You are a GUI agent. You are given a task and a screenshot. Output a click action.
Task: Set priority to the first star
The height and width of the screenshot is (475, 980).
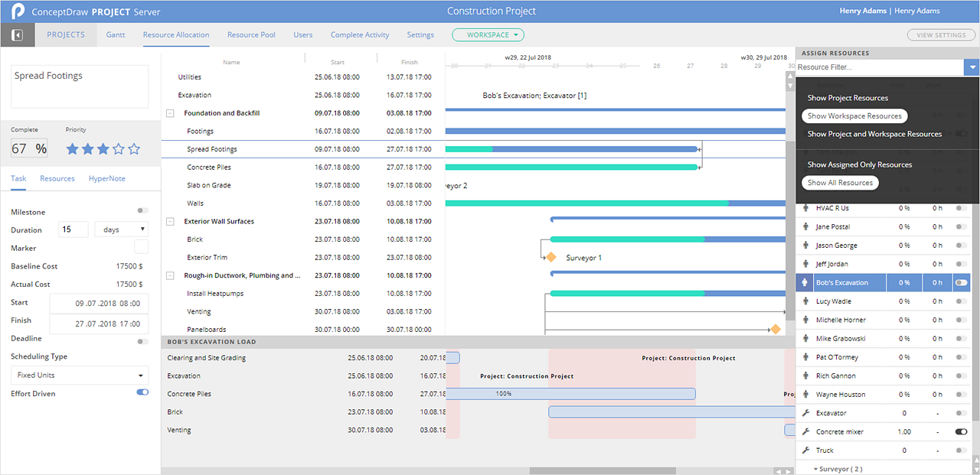pyautogui.click(x=73, y=149)
